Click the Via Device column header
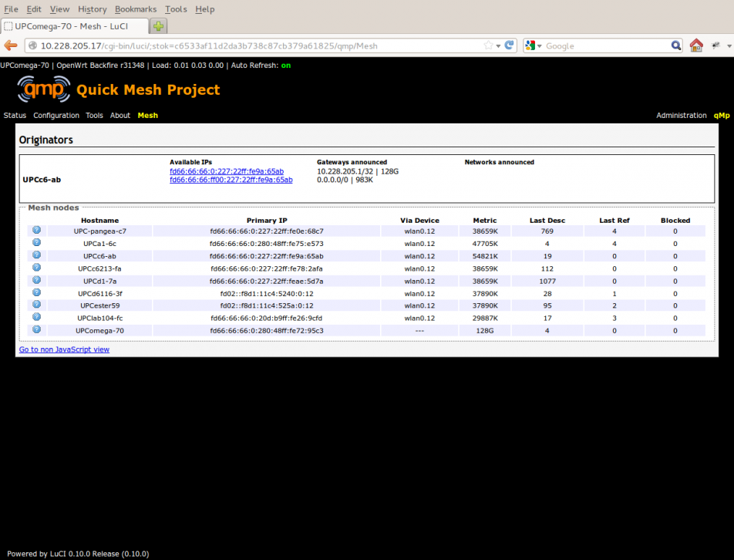 tap(420, 221)
